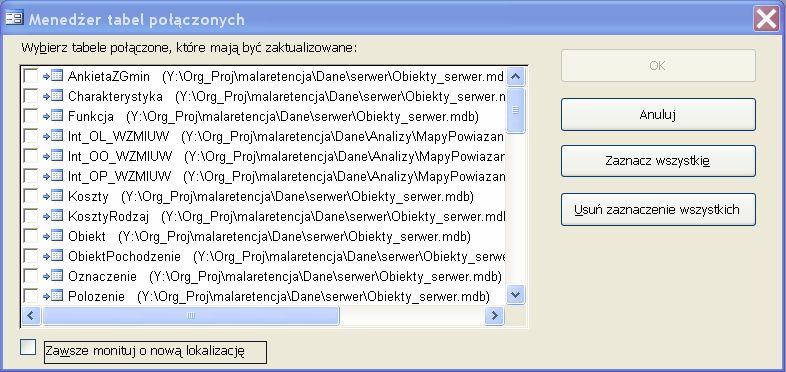Viewport: 786px width, 372px height.
Task: Select the Int_OL_WZMIUW row text
Action: click(x=286, y=136)
